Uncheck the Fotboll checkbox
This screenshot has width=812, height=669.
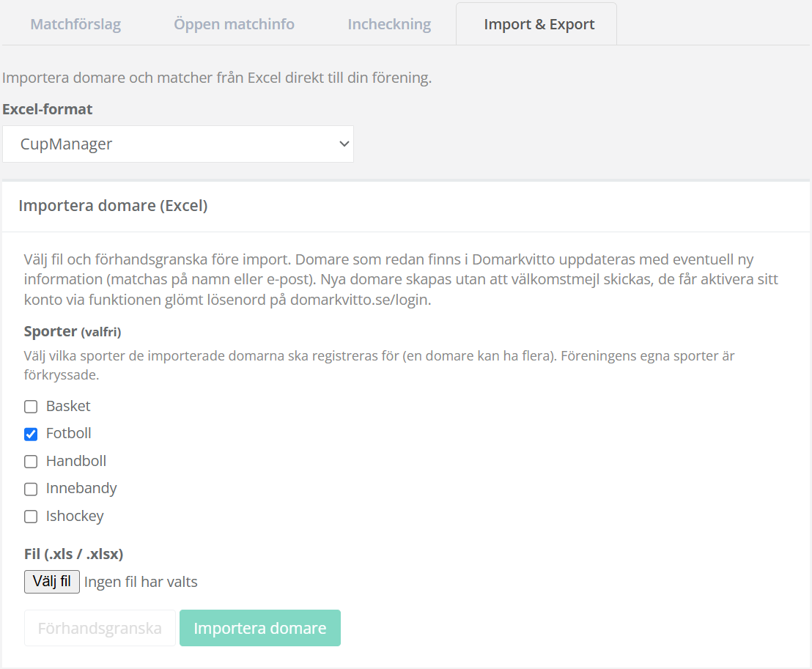coord(31,434)
